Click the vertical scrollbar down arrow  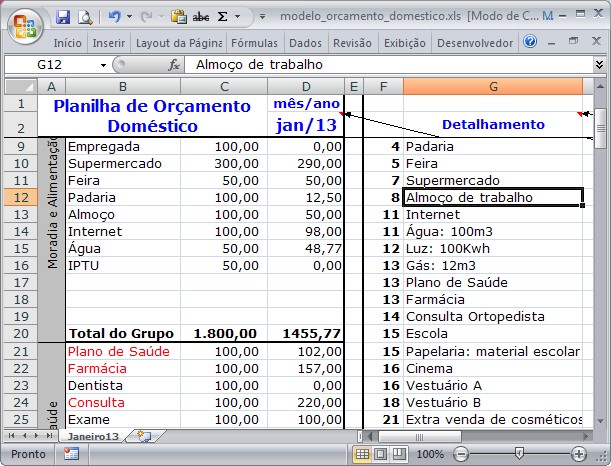coord(600,421)
